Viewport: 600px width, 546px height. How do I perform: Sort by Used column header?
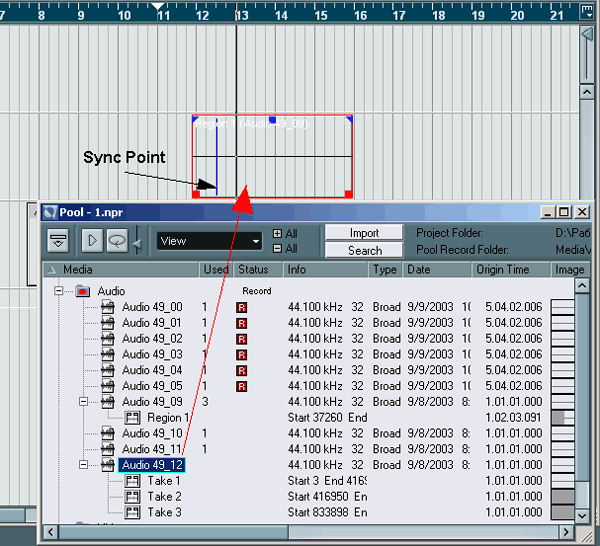(216, 270)
